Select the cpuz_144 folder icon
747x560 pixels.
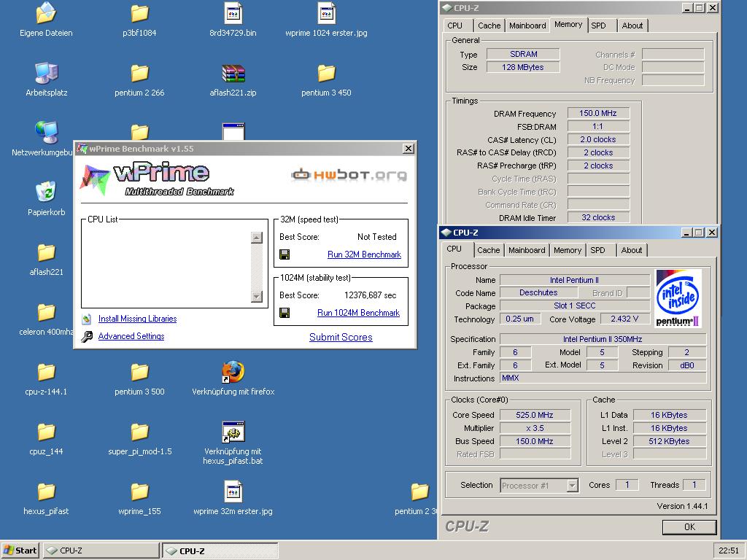coord(46,432)
